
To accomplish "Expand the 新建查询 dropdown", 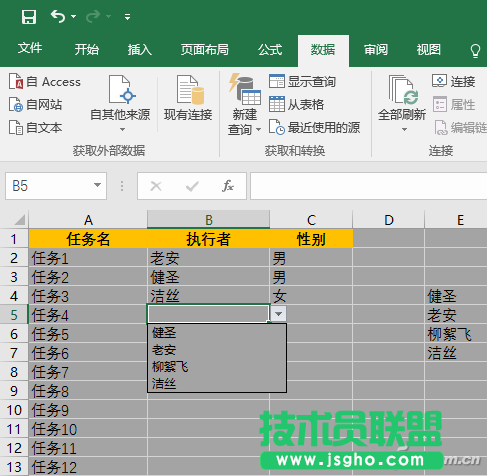I will (258, 130).
